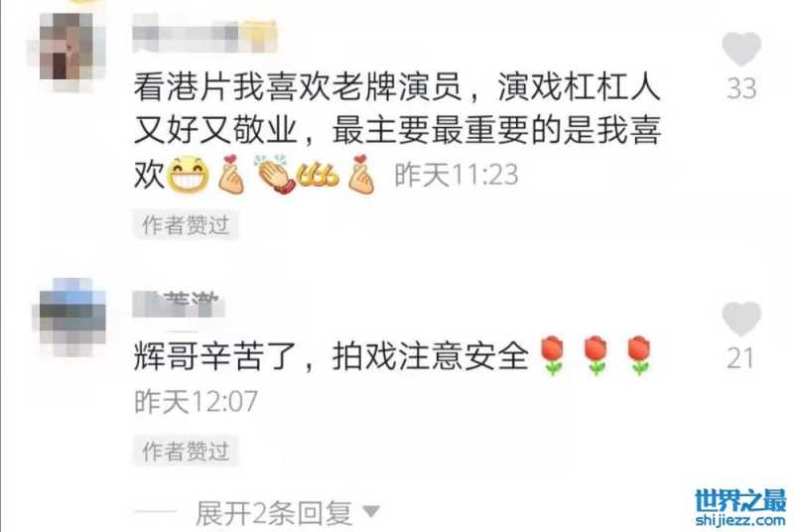Open the second commenter's blurred avatar

coord(69,317)
